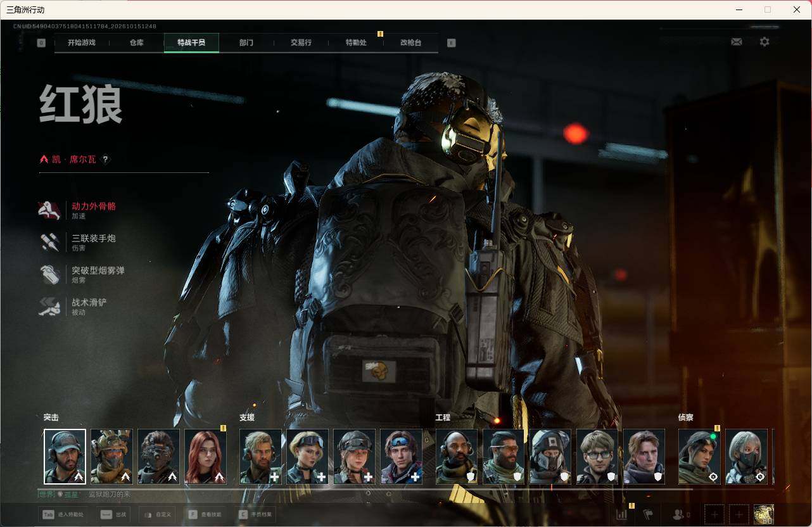Screen dimensions: 812x527
Task: Switch to the 特勤处 tab
Action: point(356,42)
